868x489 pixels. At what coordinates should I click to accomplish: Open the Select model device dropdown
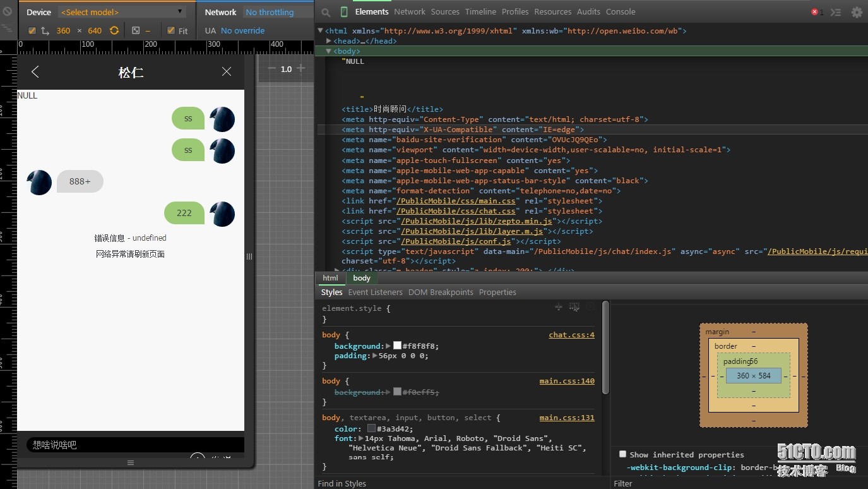click(122, 12)
